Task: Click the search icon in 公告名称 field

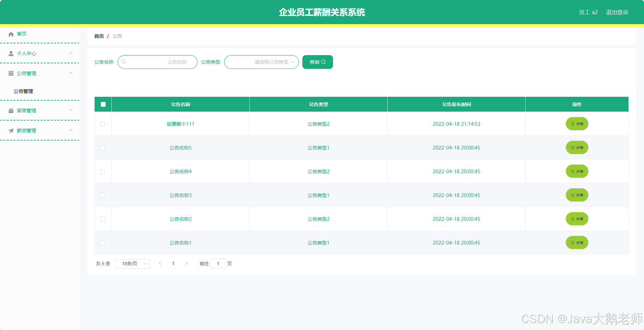Action: pyautogui.click(x=124, y=62)
